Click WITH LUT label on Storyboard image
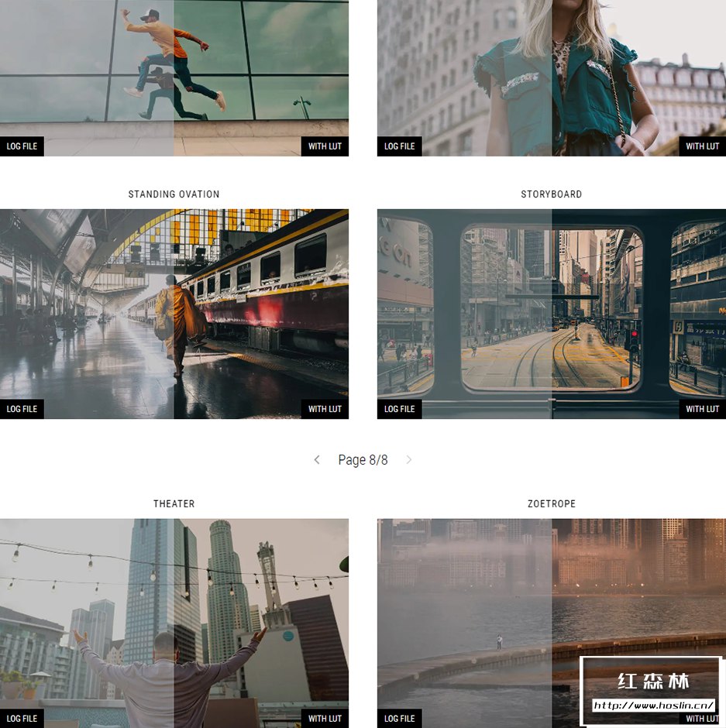This screenshot has height=728, width=726. tap(702, 409)
